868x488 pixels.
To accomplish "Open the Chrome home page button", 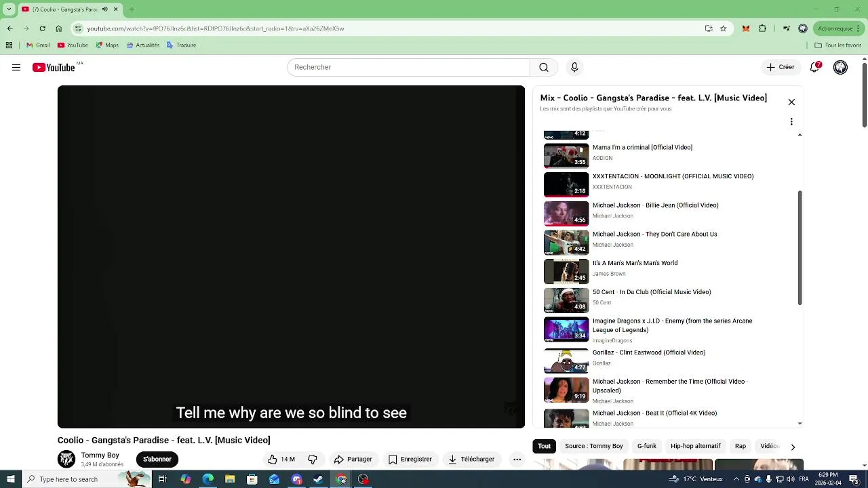I will (x=59, y=28).
